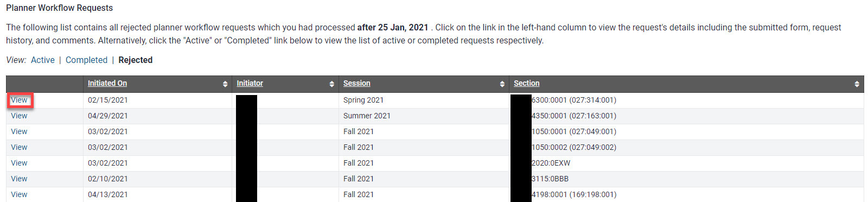View request initiated on 02/10/2021
This screenshot has width=868, height=202.
click(19, 179)
